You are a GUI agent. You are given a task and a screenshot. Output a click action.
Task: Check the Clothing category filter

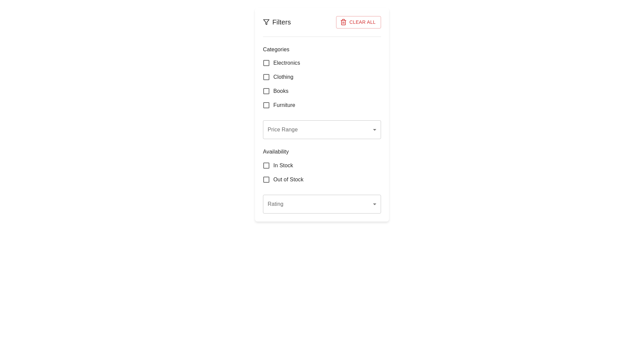pos(266,77)
